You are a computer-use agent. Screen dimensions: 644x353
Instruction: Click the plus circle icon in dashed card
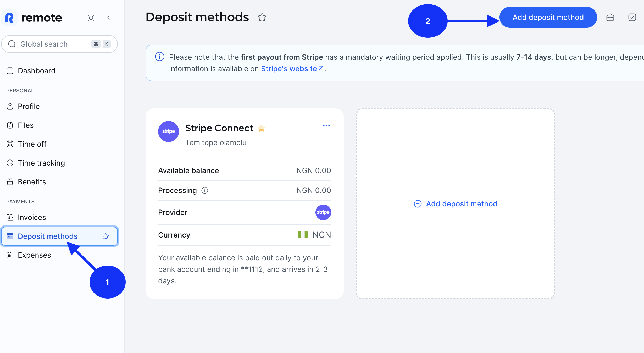click(x=418, y=204)
